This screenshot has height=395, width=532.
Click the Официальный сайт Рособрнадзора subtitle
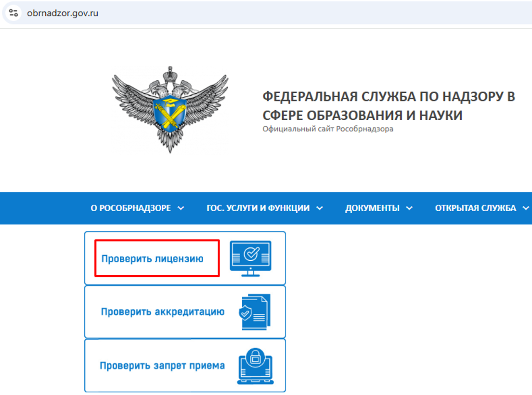pos(328,129)
